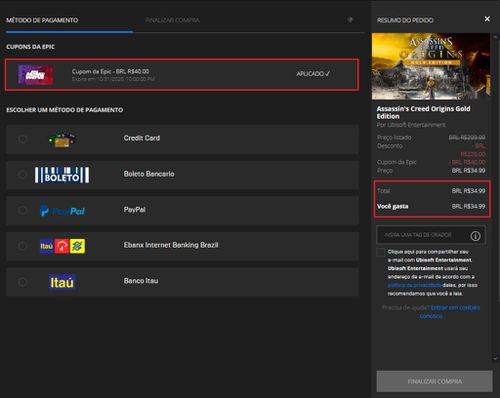Click the Você gasta total amount

pyautogui.click(x=468, y=206)
